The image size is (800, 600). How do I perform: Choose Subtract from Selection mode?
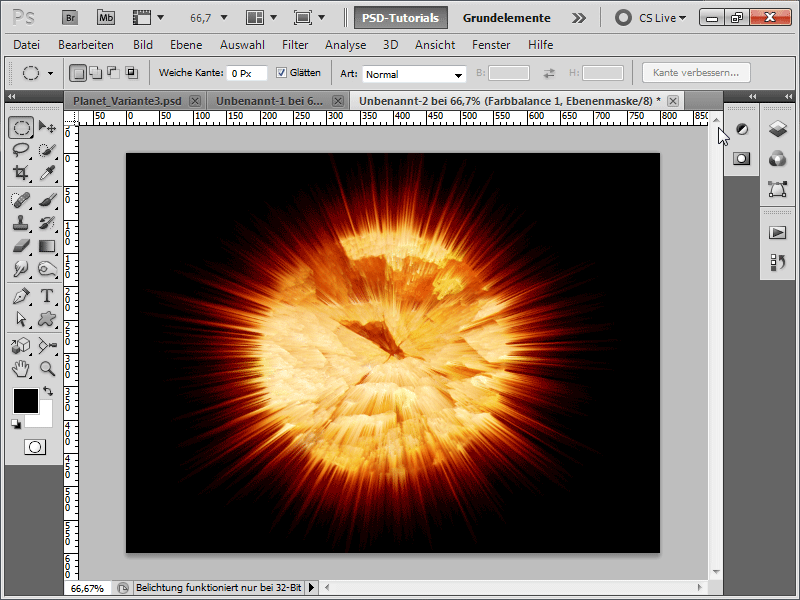(113, 73)
